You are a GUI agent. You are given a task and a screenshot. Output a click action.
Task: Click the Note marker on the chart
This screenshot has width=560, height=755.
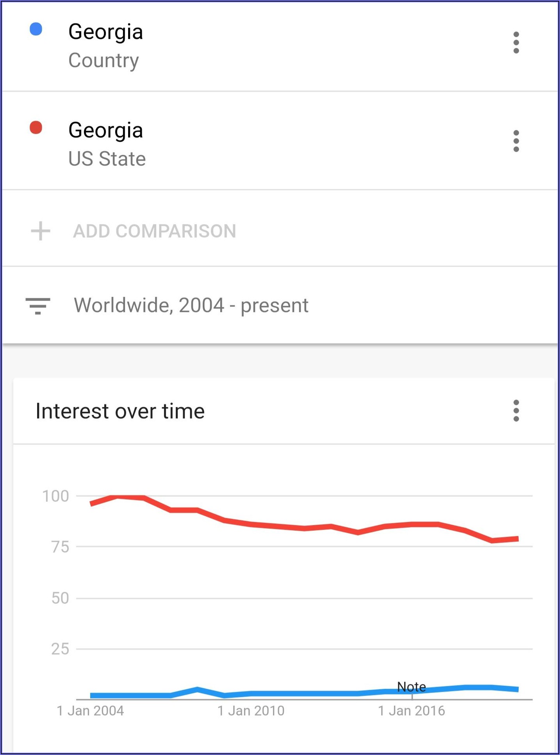coord(411,687)
